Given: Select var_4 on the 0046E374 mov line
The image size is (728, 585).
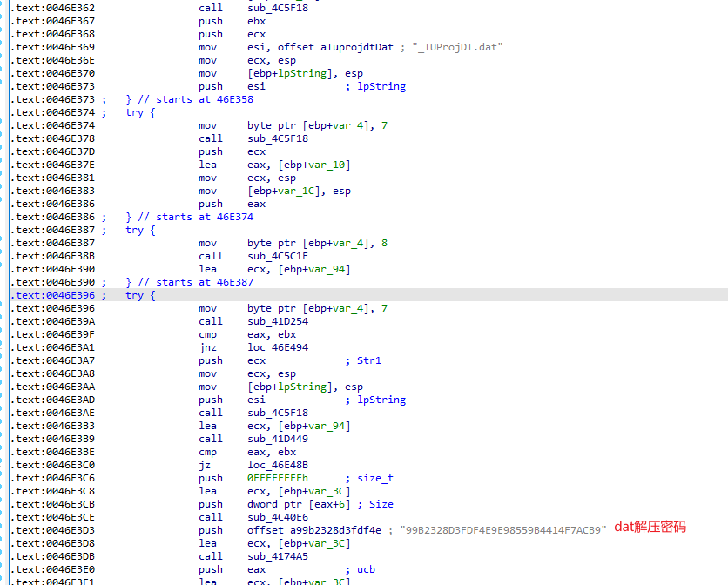Looking at the screenshot, I should coord(347,125).
